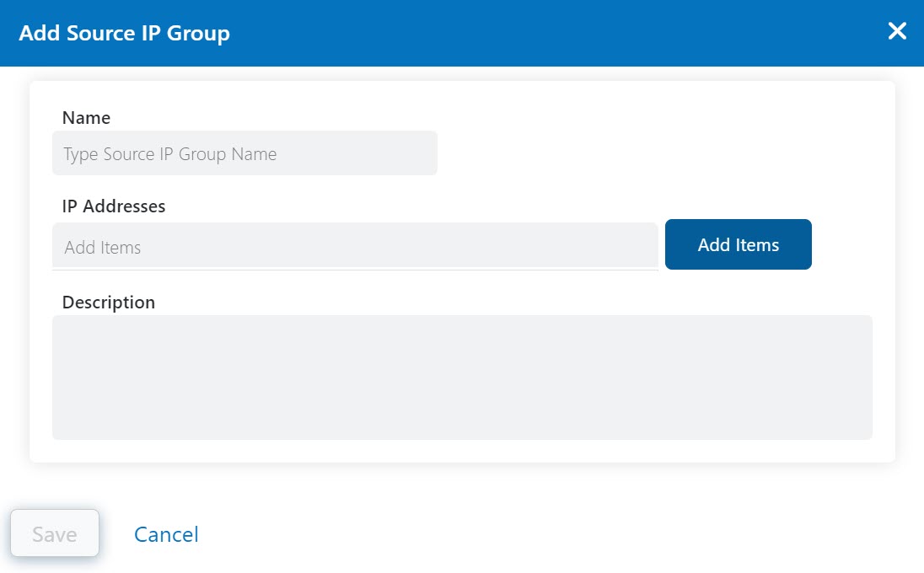This screenshot has height=573, width=924.
Task: Click inside the Description text area
Action: [462, 377]
